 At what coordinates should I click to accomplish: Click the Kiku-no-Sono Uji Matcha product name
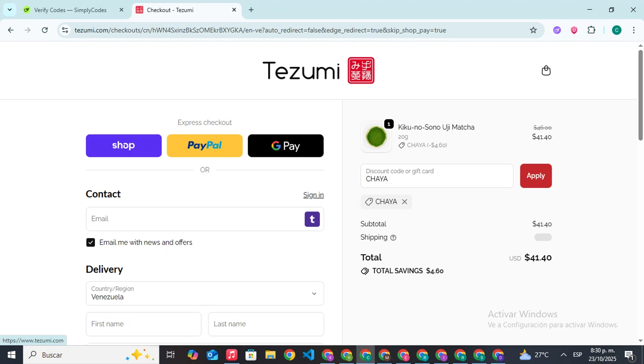[x=436, y=127]
